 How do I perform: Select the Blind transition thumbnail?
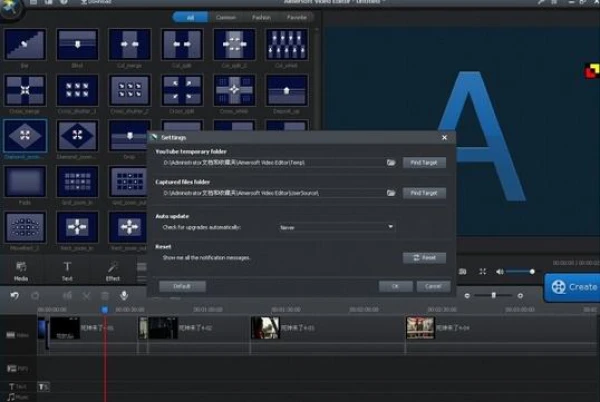pos(77,44)
